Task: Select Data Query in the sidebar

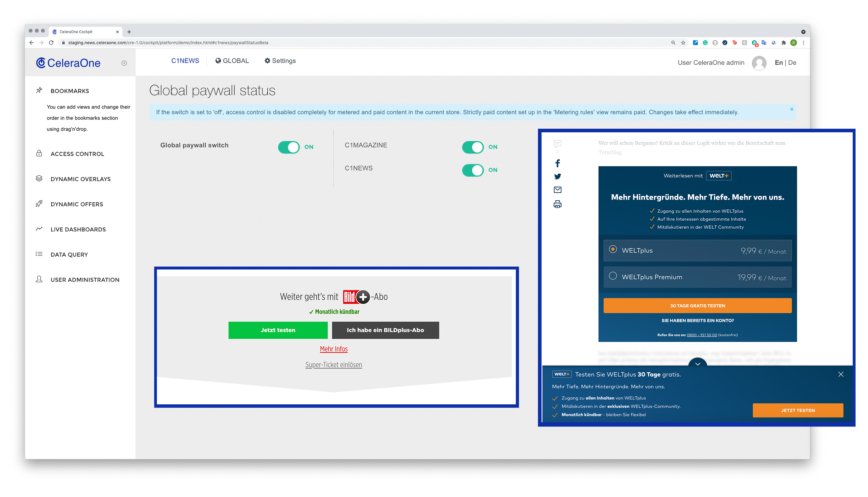Action: click(x=69, y=254)
